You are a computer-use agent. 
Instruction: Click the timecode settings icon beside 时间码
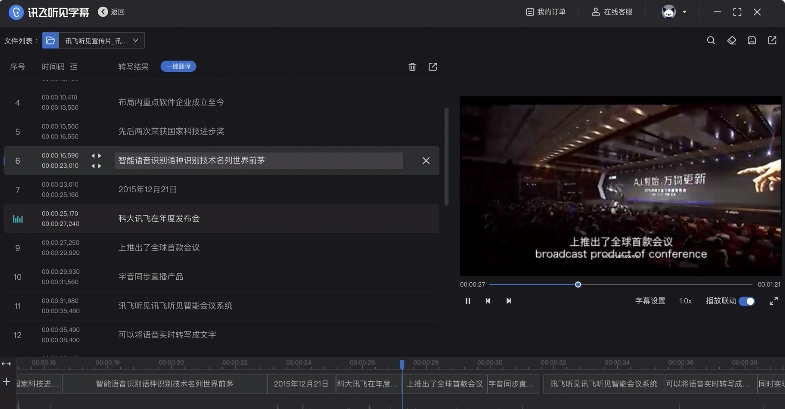click(x=74, y=67)
